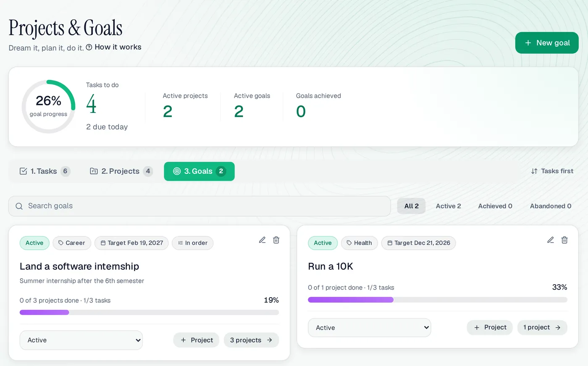Edit the Run a 10K goal
This screenshot has height=366, width=588.
(551, 240)
